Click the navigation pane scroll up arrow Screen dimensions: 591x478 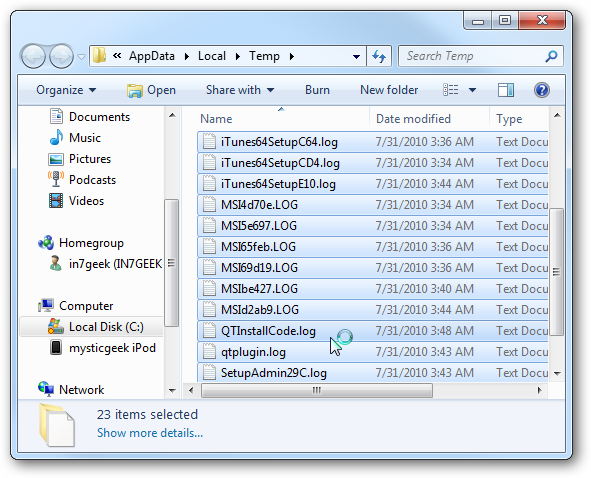172,115
